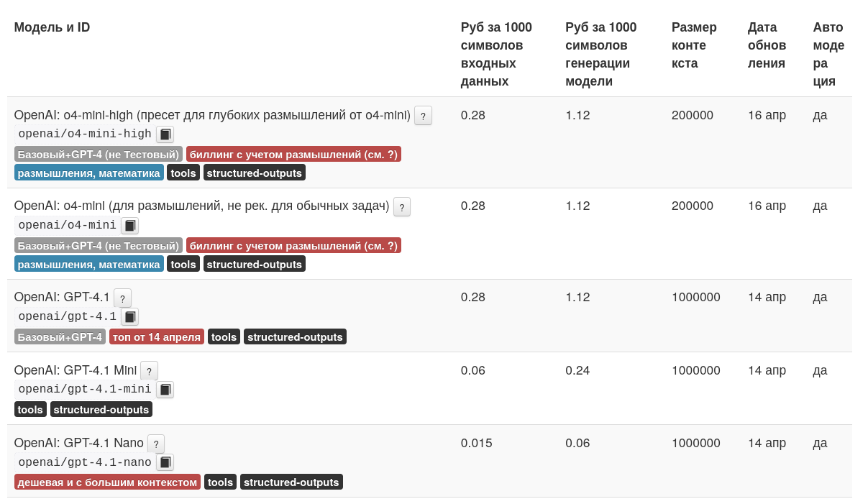Click generation price 0.06 for GPT-4.1 Nano

pyautogui.click(x=577, y=443)
